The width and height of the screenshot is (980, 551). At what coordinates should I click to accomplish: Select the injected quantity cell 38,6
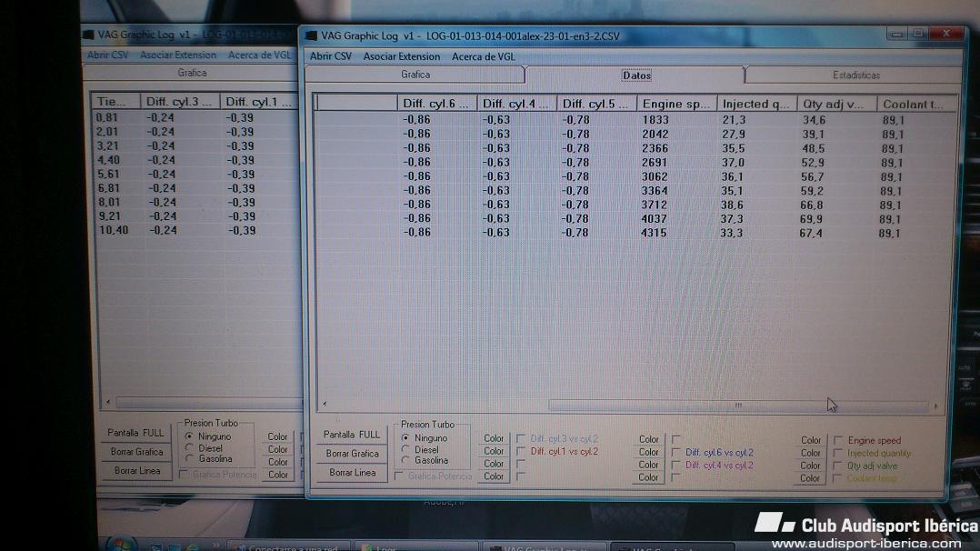732,205
